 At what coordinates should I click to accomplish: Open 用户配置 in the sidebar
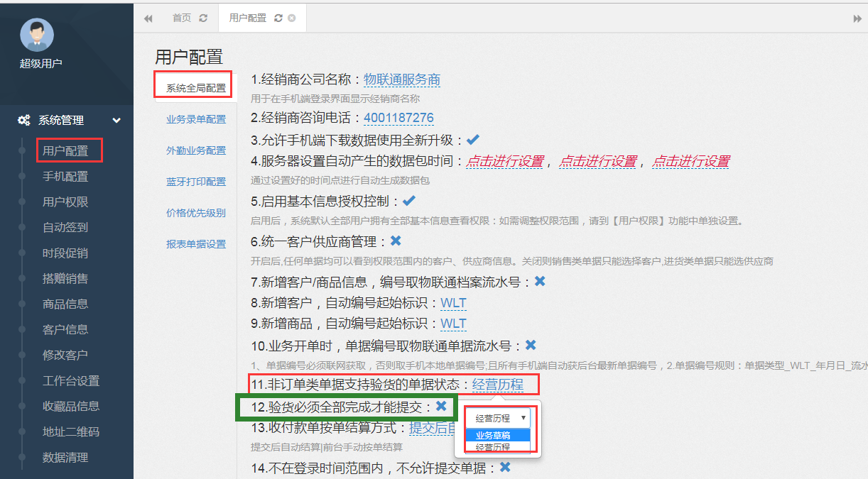pyautogui.click(x=65, y=151)
